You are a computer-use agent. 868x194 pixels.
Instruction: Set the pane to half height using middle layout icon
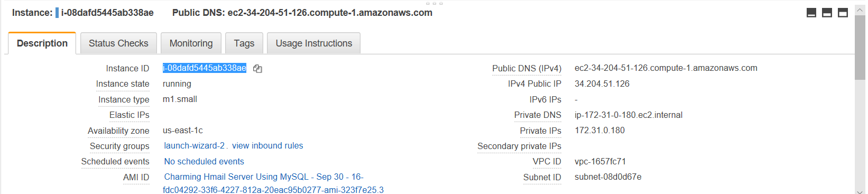(x=827, y=13)
